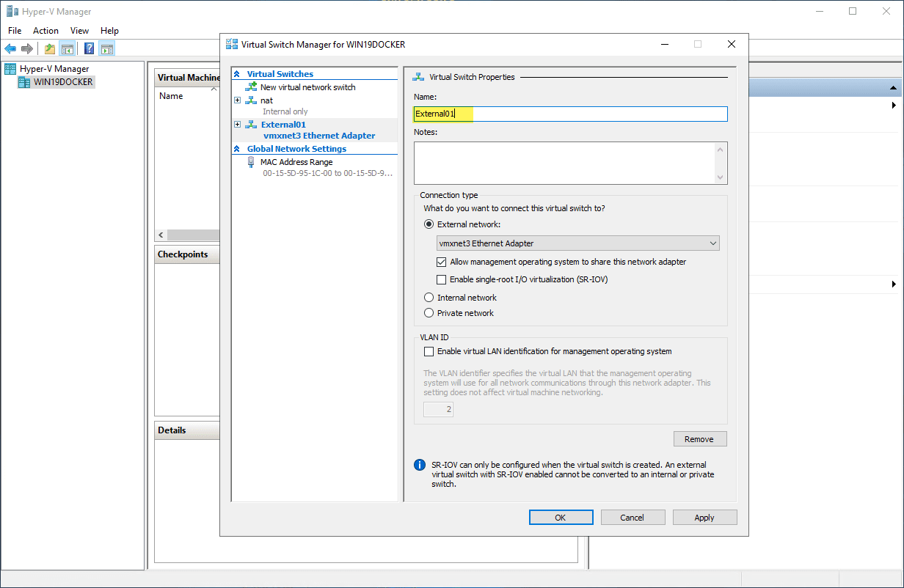This screenshot has height=588, width=904.
Task: Click the Forward navigation arrow
Action: (x=28, y=48)
